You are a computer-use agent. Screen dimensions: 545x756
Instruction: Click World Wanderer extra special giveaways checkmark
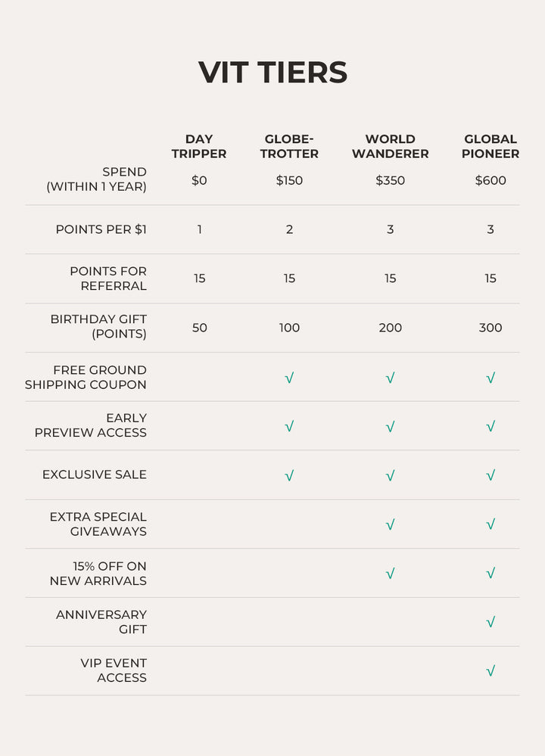point(390,524)
